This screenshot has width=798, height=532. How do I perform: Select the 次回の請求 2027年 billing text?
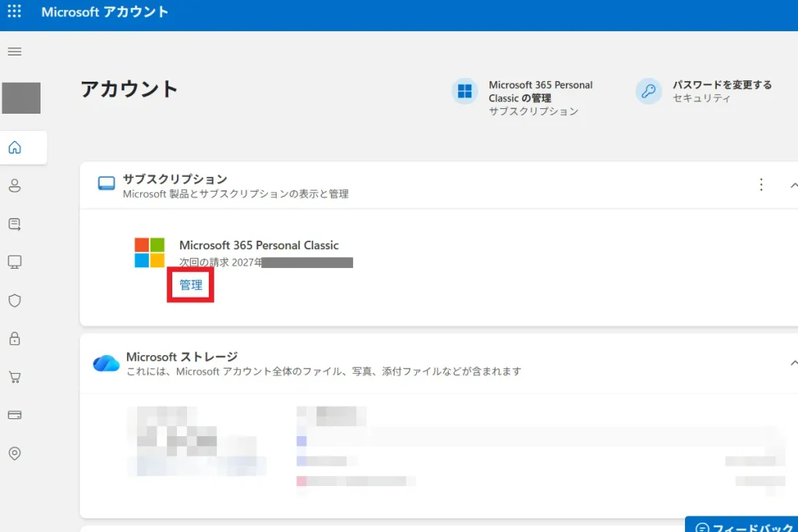221,262
